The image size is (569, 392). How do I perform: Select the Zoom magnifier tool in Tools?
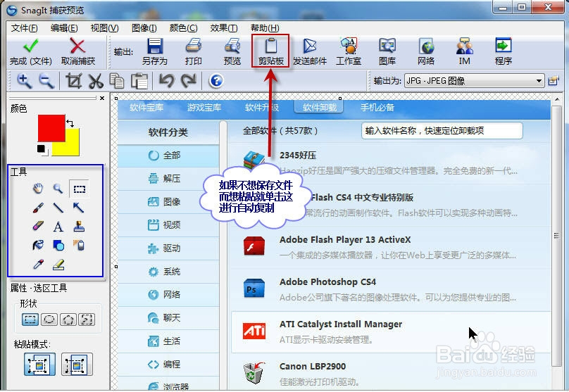[x=58, y=188]
